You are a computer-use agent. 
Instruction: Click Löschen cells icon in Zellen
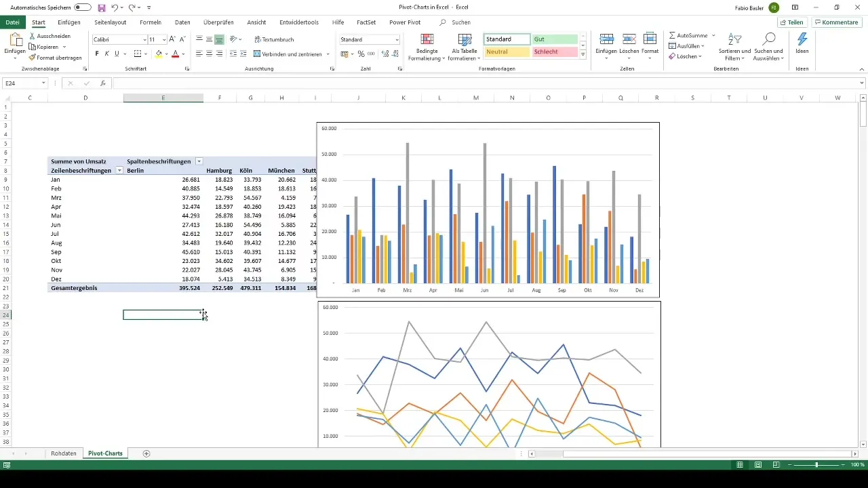click(629, 39)
